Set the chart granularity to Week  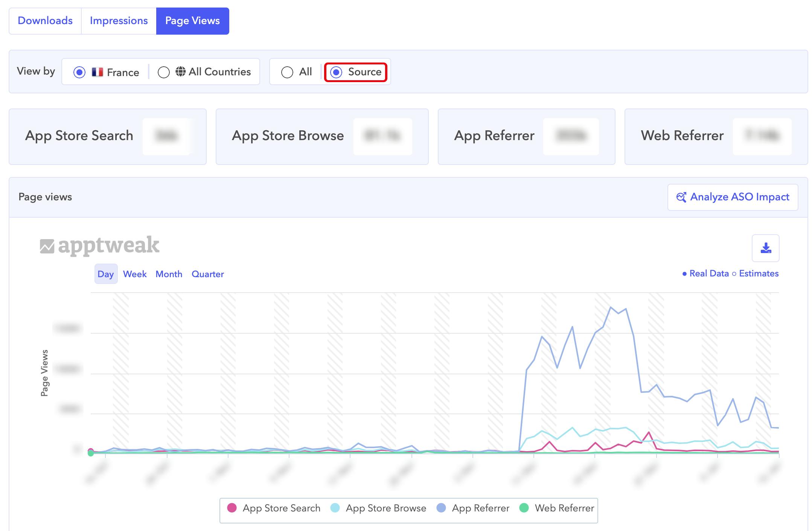(135, 274)
